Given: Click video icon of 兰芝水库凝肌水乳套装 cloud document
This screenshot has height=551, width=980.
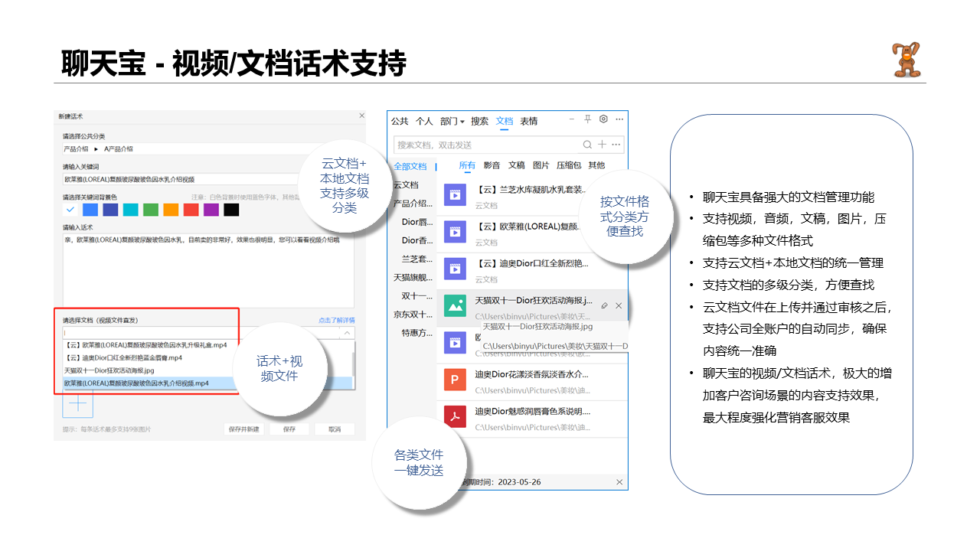Looking at the screenshot, I should coord(456,195).
